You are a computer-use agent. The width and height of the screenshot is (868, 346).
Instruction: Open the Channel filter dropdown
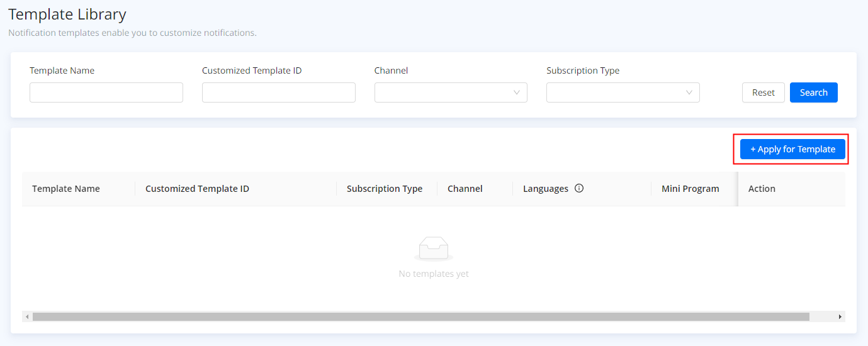[451, 92]
